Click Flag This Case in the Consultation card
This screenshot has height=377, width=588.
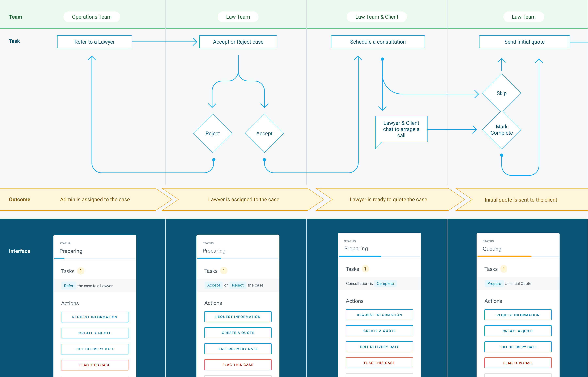tap(379, 363)
